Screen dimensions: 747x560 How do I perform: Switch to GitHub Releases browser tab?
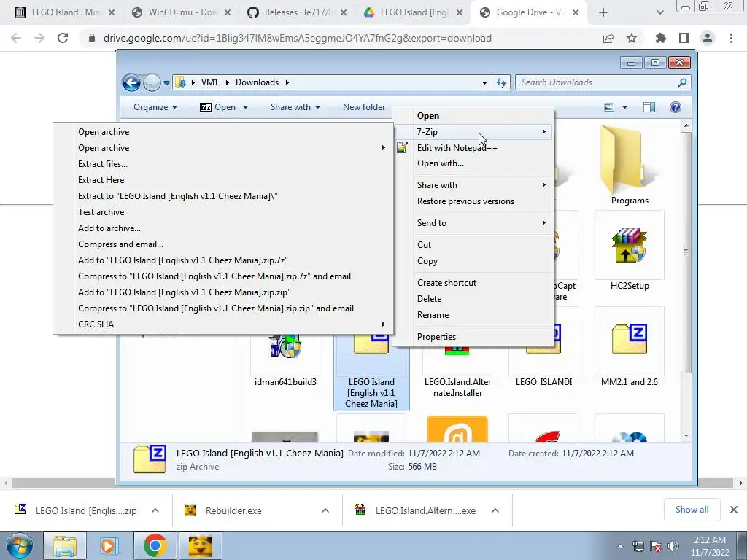tap(297, 12)
